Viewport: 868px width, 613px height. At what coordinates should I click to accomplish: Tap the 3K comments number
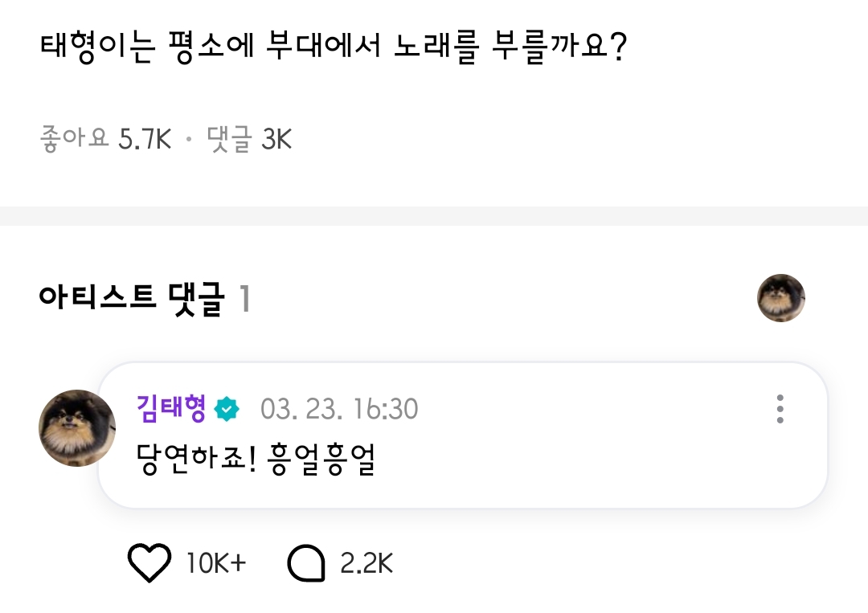click(276, 139)
